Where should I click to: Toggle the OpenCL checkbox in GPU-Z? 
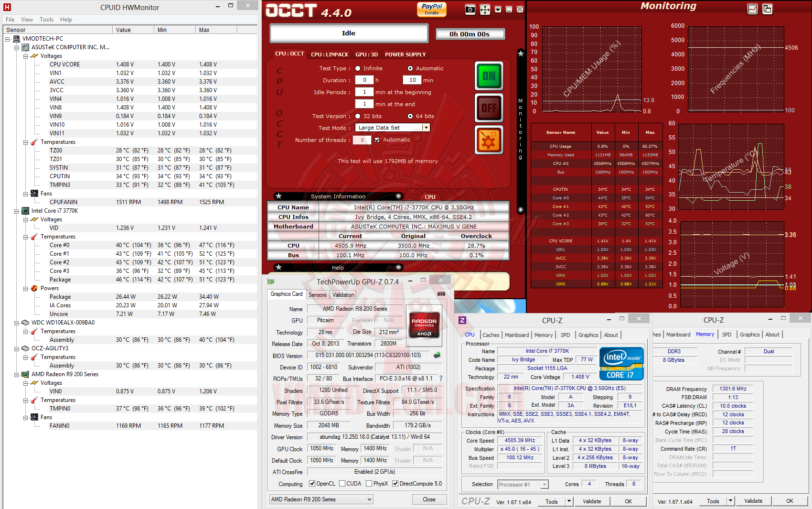coord(312,484)
